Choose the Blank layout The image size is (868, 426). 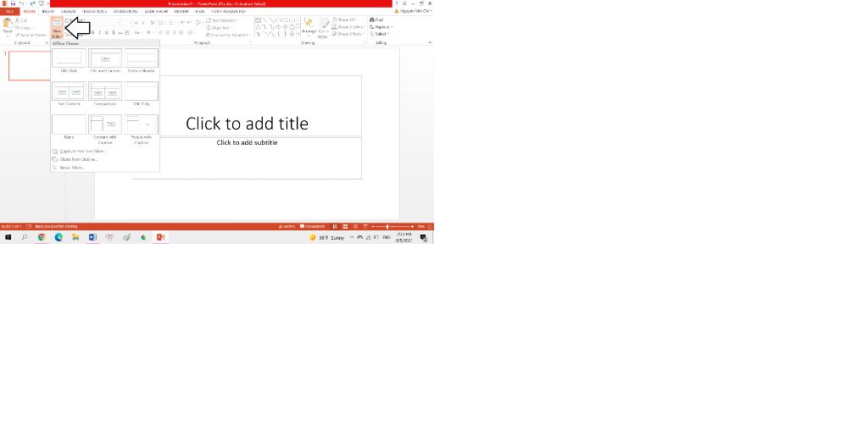70,127
